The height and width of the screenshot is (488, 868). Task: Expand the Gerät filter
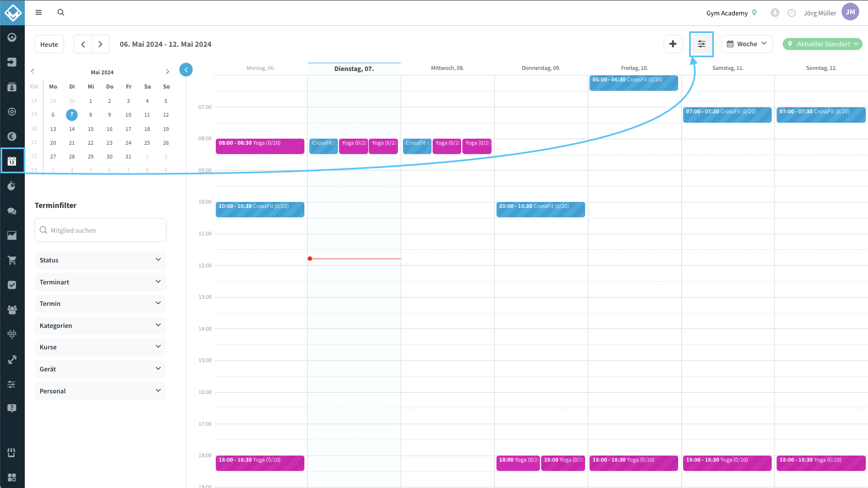pyautogui.click(x=100, y=369)
